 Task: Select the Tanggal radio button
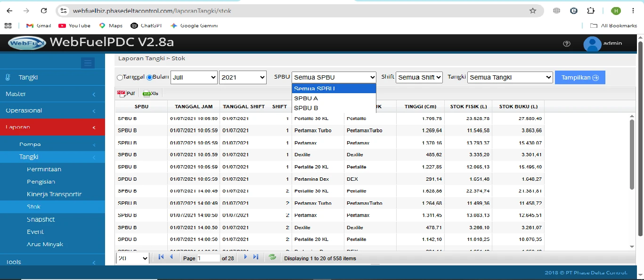(x=120, y=78)
